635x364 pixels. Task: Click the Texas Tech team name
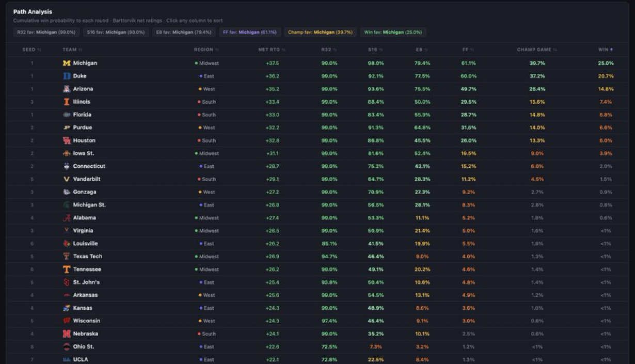click(x=88, y=257)
